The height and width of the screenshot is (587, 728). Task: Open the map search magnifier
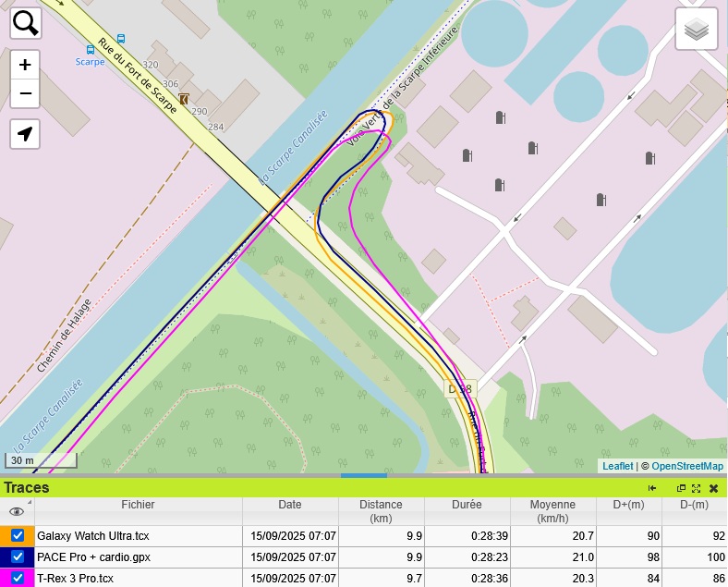pyautogui.click(x=26, y=23)
